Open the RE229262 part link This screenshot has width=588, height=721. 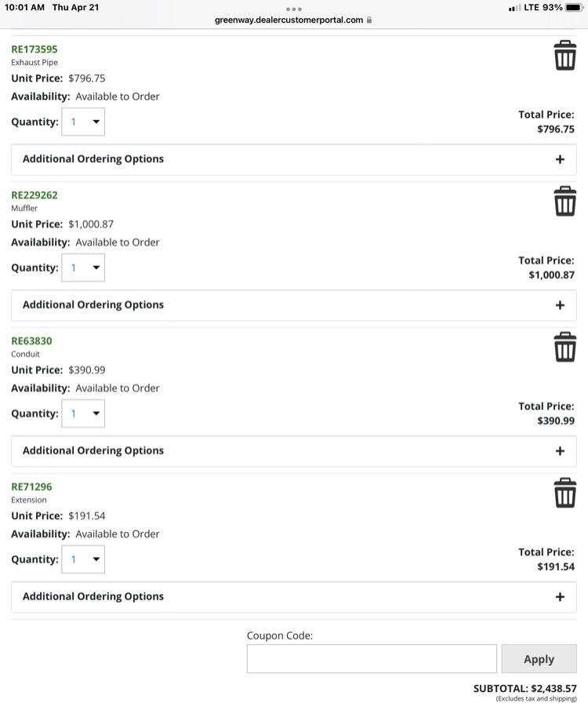pyautogui.click(x=34, y=195)
